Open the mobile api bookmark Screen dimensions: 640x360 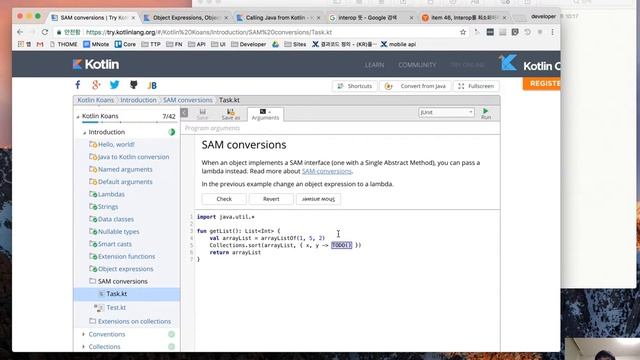398,44
